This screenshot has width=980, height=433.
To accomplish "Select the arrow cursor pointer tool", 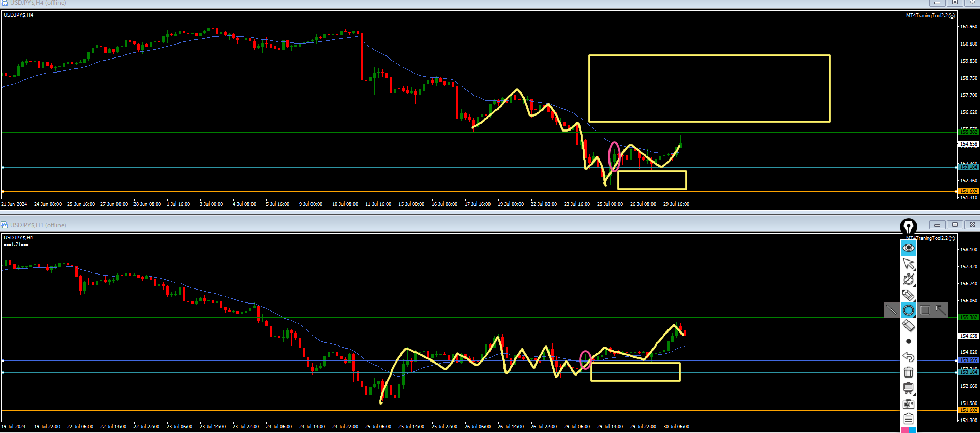I will point(908,264).
